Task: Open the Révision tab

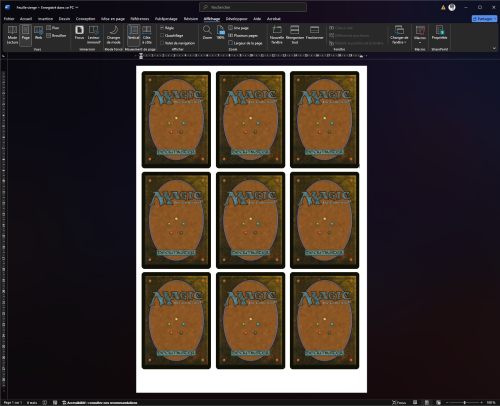Action: [191, 19]
